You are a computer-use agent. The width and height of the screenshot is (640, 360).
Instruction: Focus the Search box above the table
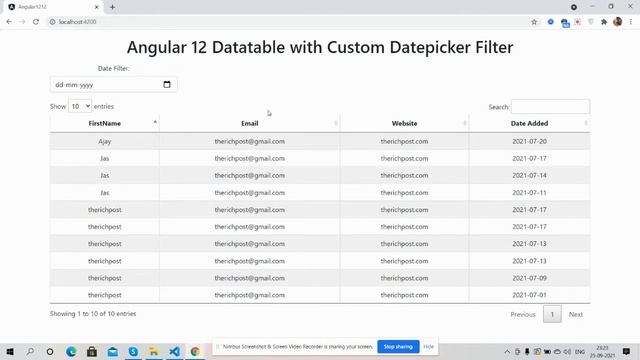(x=550, y=107)
